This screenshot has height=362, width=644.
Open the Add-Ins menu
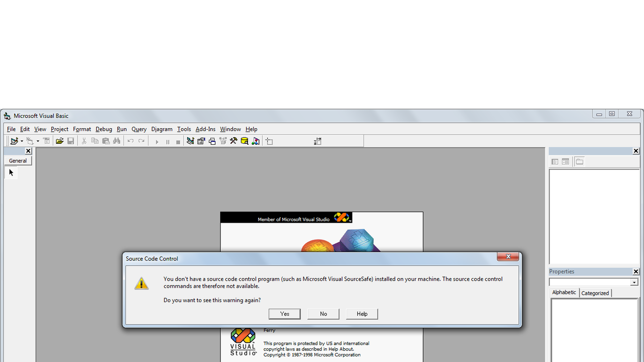point(205,129)
